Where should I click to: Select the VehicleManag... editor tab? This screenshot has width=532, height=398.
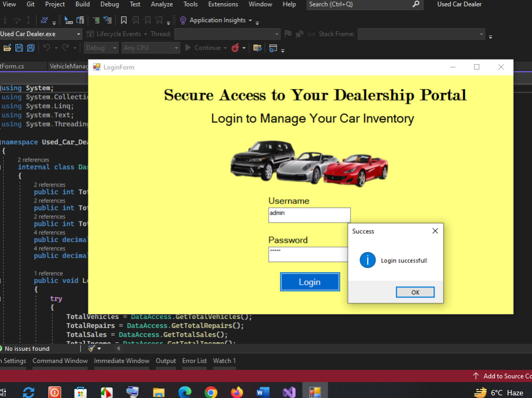pos(68,66)
